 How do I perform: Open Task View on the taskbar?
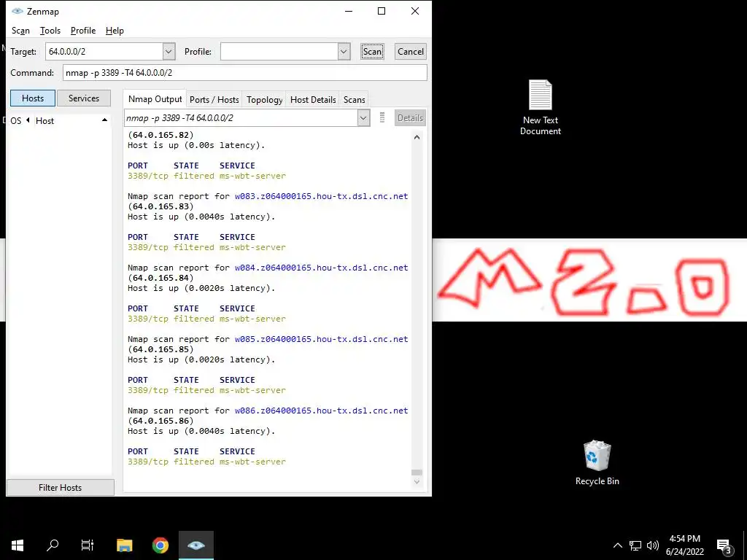(88, 545)
